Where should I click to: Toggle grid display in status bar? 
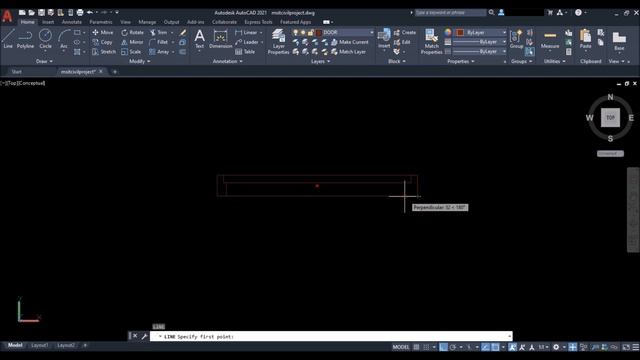point(416,347)
